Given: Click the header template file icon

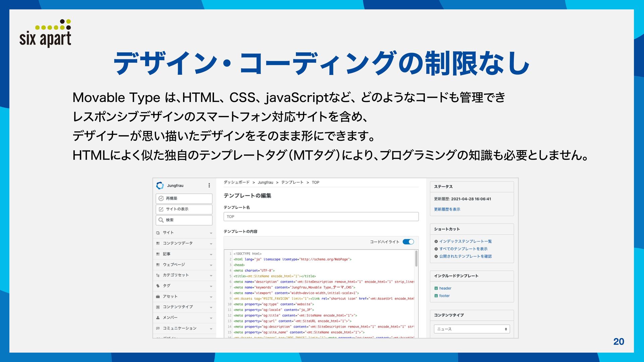Looking at the screenshot, I should (436, 288).
